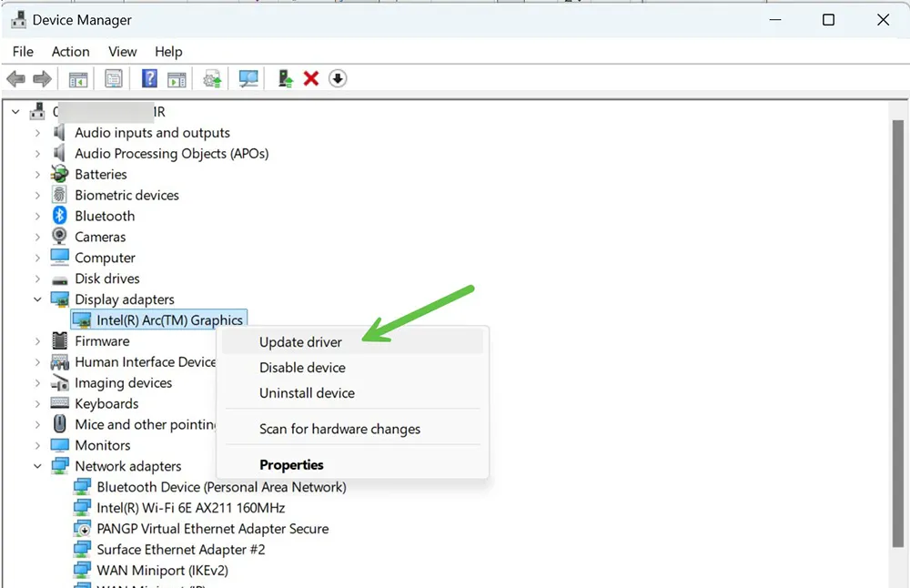910x588 pixels.
Task: Click the Back navigation arrow
Action: point(15,78)
